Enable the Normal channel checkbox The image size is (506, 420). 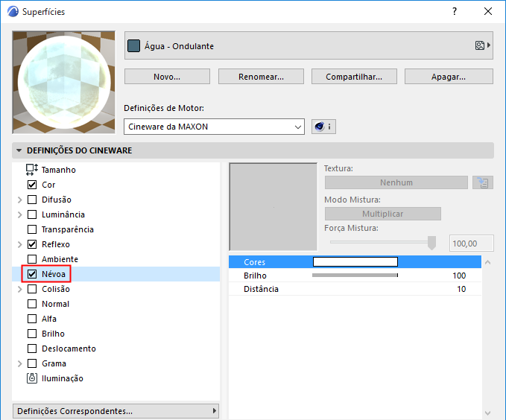32,304
